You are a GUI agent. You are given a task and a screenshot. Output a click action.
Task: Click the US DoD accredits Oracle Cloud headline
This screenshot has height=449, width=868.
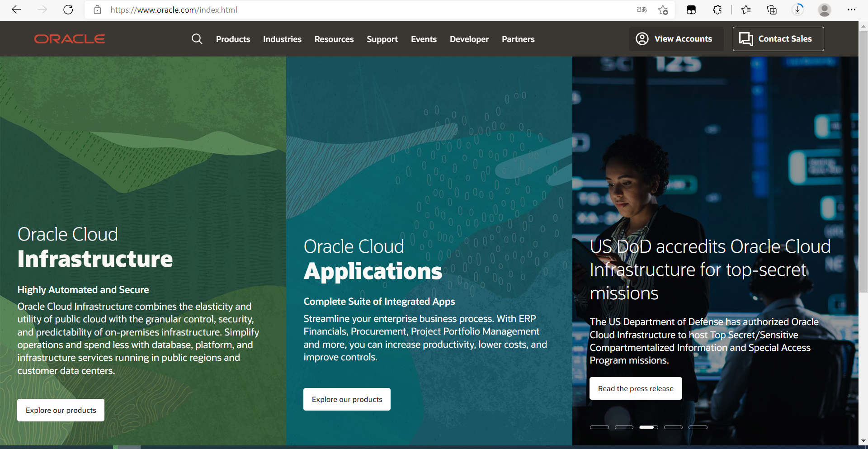tap(710, 270)
